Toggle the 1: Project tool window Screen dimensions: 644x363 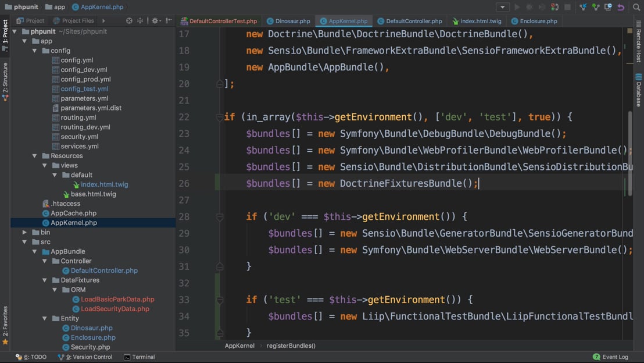(5, 35)
